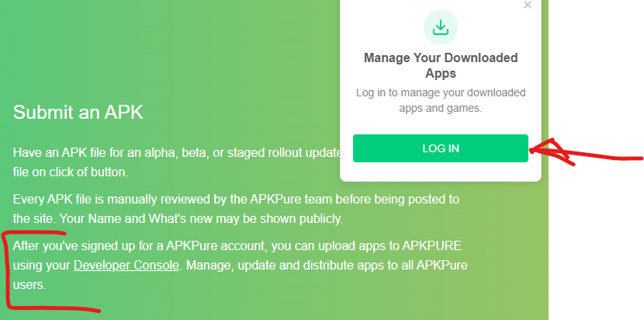Click the green download tray icon

click(441, 27)
